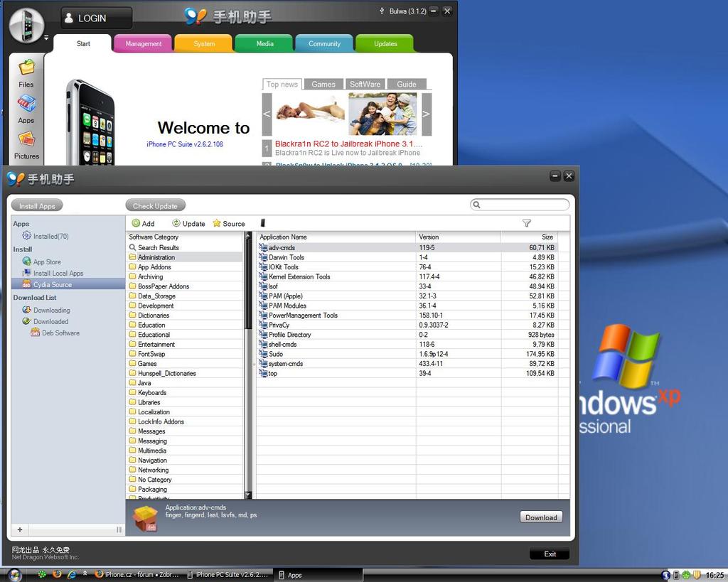728x582 pixels.
Task: Open the Games news tab
Action: coord(323,83)
